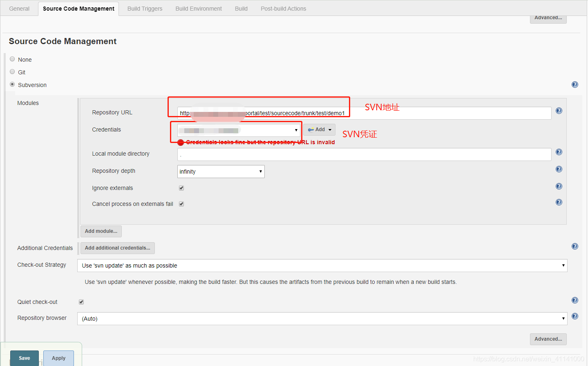Click the bottom Advanced... button
This screenshot has width=588, height=366.
coord(548,339)
